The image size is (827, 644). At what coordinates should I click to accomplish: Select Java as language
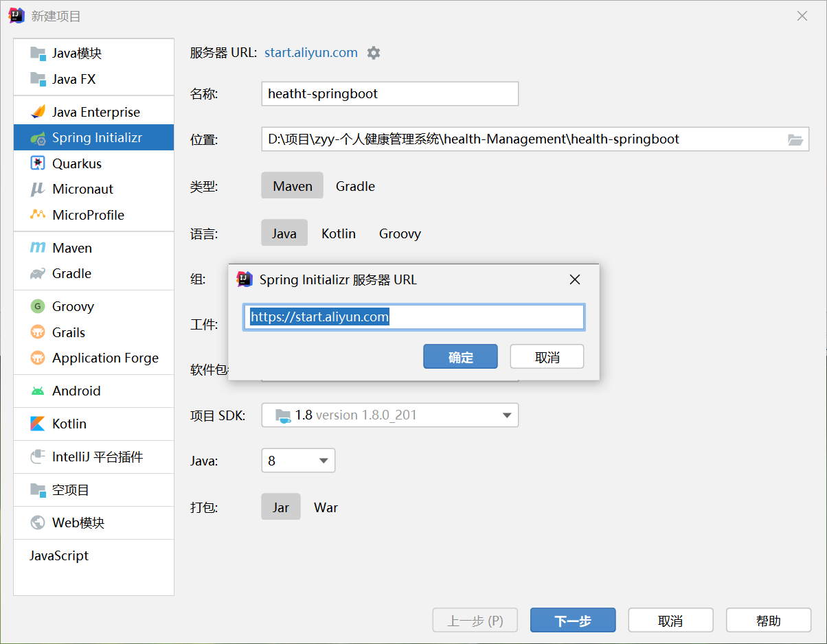(284, 233)
